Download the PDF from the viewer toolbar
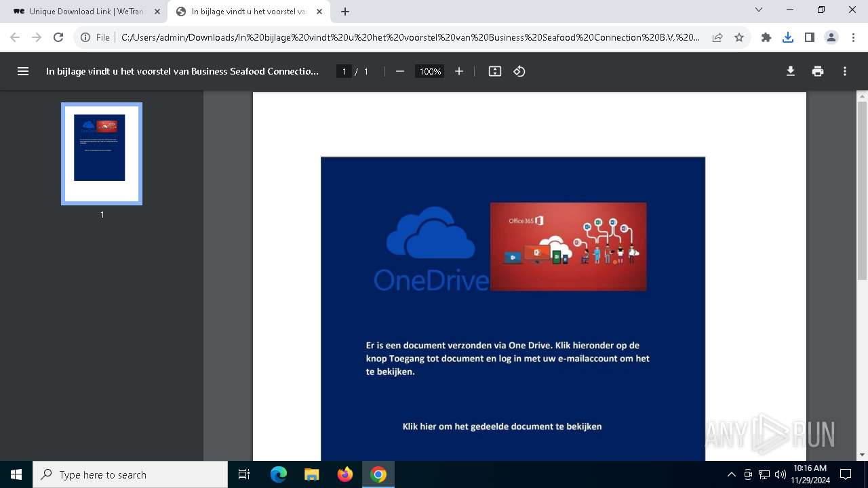 [791, 71]
